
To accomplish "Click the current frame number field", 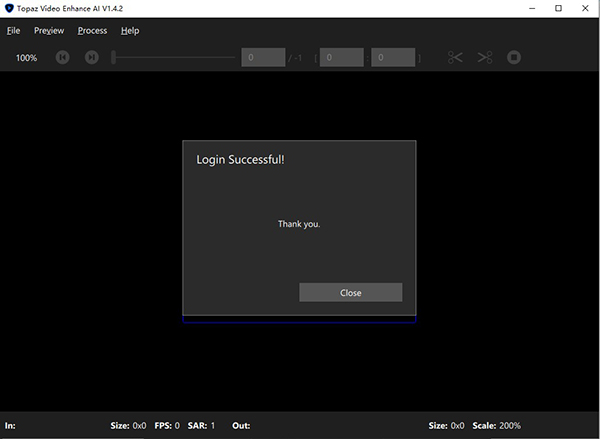I will click(263, 57).
